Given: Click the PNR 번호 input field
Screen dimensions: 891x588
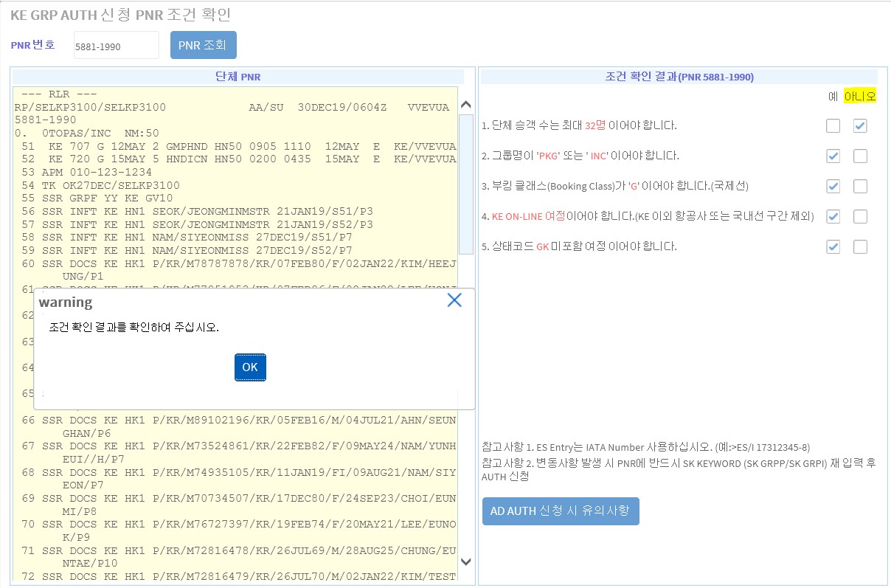Looking at the screenshot, I should pyautogui.click(x=116, y=45).
